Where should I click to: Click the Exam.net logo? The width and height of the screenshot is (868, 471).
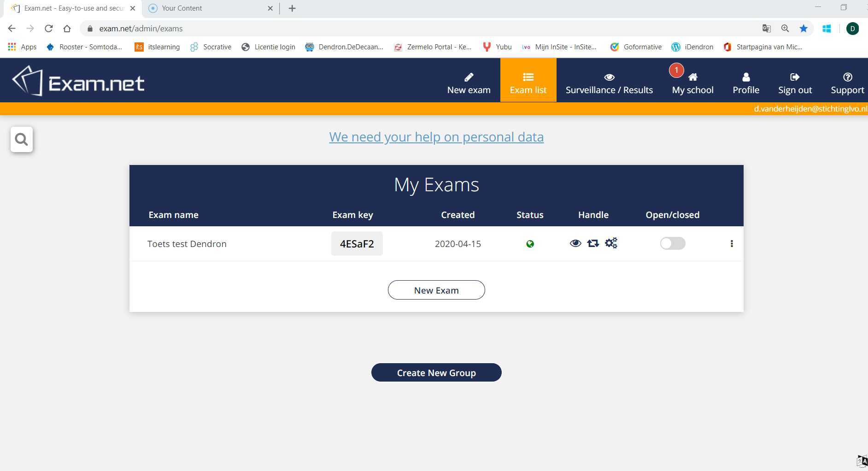click(77, 81)
